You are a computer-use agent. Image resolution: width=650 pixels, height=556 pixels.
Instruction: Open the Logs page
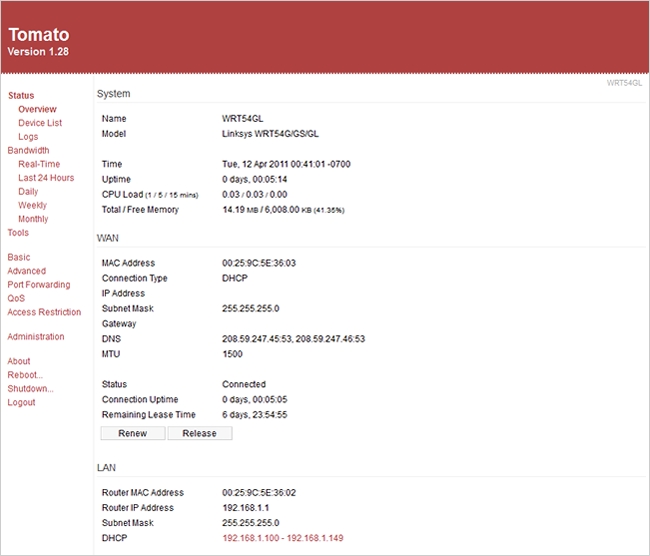28,136
